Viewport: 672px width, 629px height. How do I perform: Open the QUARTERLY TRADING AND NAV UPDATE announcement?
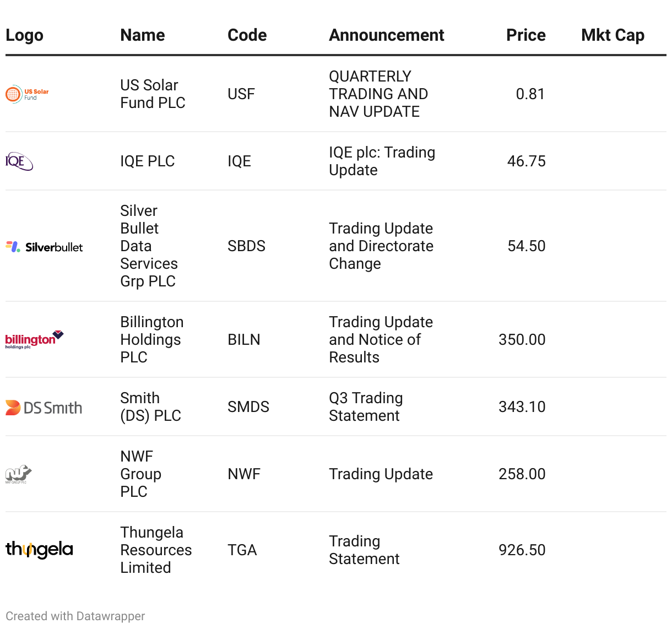tap(378, 94)
